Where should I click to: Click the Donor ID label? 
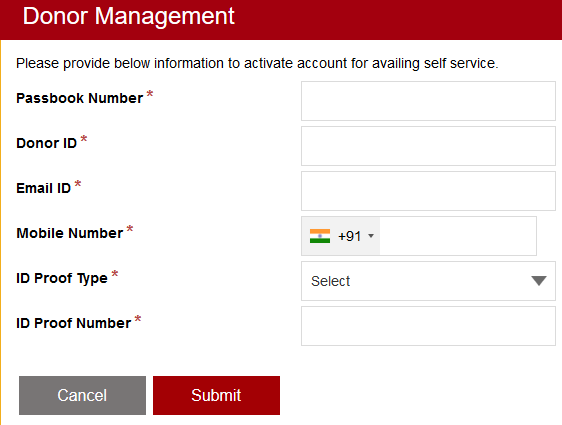point(47,143)
